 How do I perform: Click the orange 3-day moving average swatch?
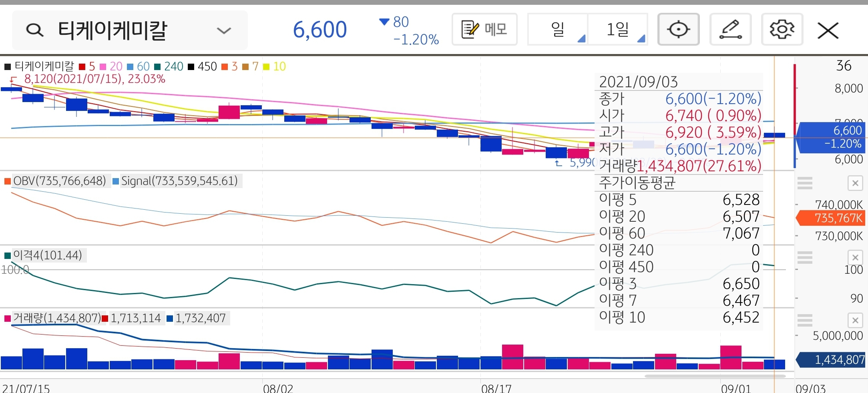(225, 66)
